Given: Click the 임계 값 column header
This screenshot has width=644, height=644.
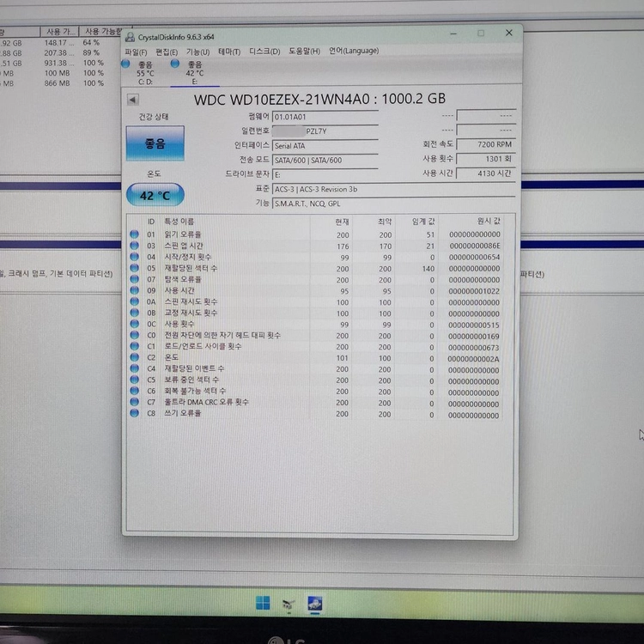Looking at the screenshot, I should click(x=423, y=222).
